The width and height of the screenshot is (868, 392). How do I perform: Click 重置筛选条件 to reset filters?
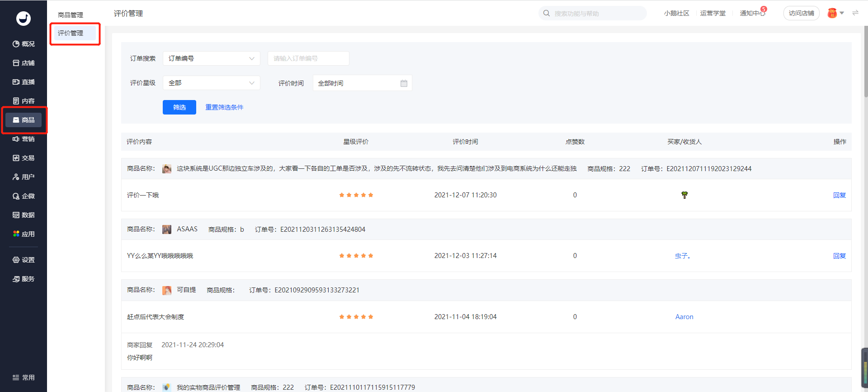point(224,107)
